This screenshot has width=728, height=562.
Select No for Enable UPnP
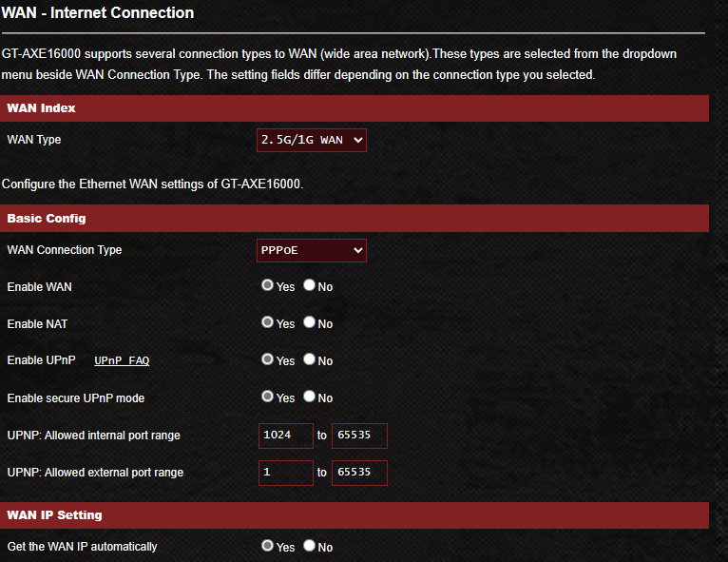(x=309, y=359)
